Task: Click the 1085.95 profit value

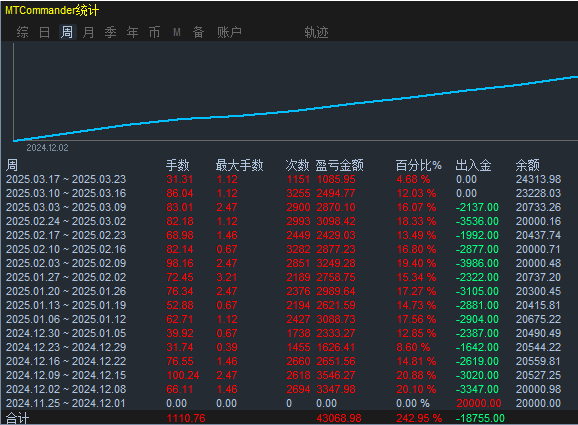Action: [x=336, y=180]
